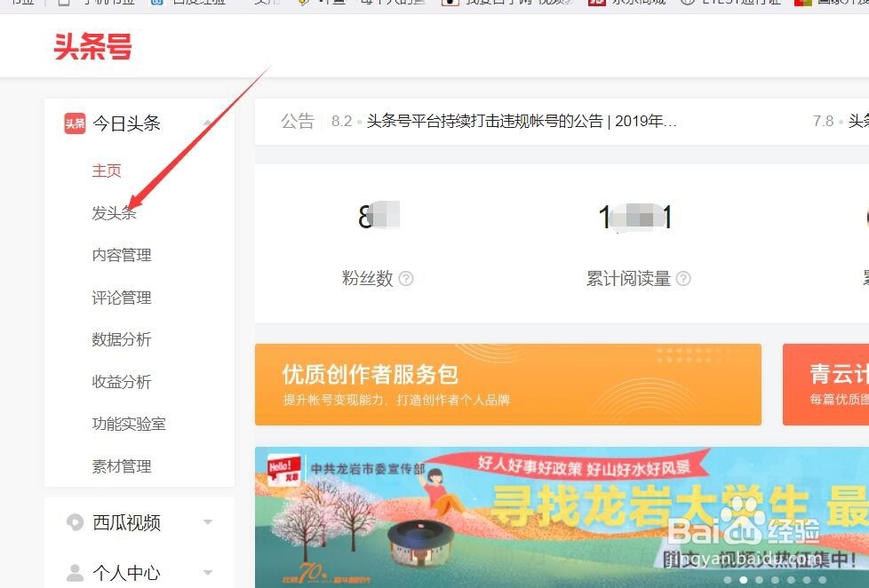
Task: Open 发头条 in sidebar
Action: pos(114,213)
